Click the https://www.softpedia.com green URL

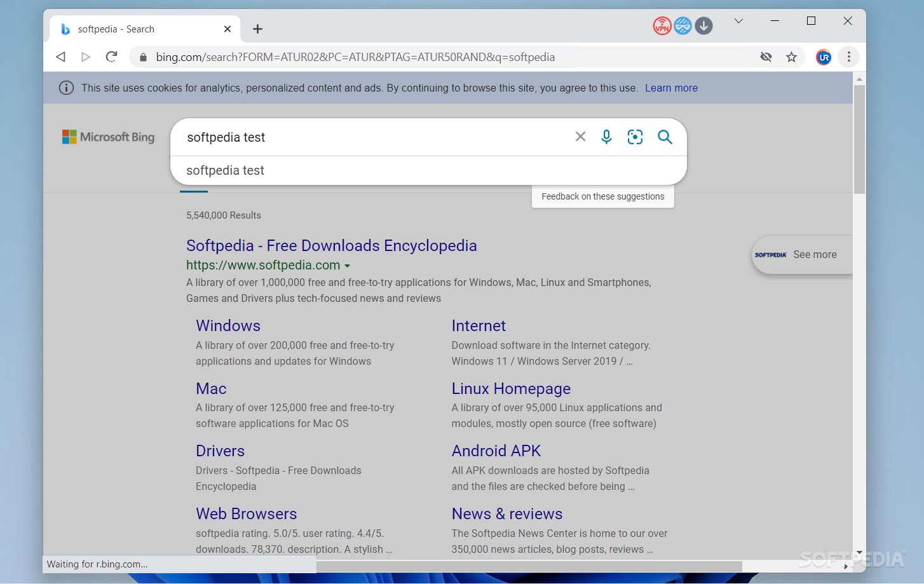click(x=263, y=265)
